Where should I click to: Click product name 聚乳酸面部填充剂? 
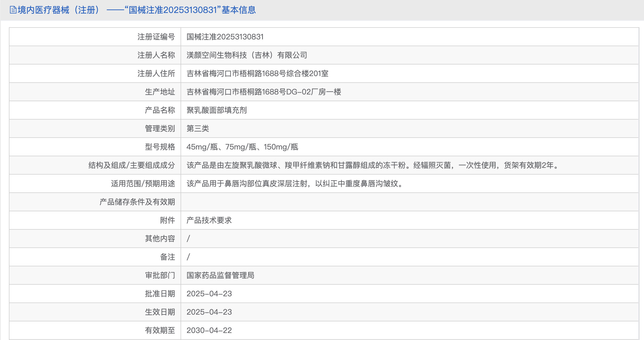click(x=216, y=110)
